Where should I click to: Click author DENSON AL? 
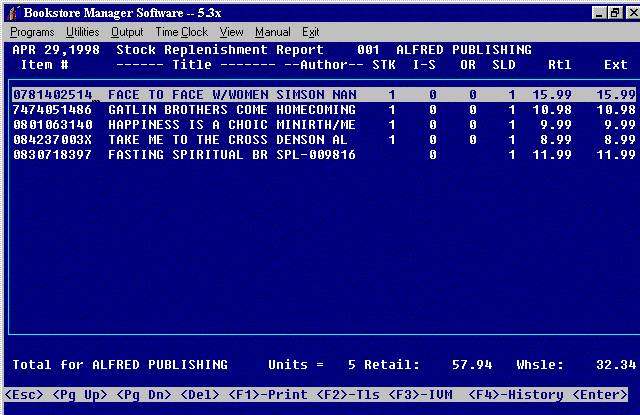[312, 140]
